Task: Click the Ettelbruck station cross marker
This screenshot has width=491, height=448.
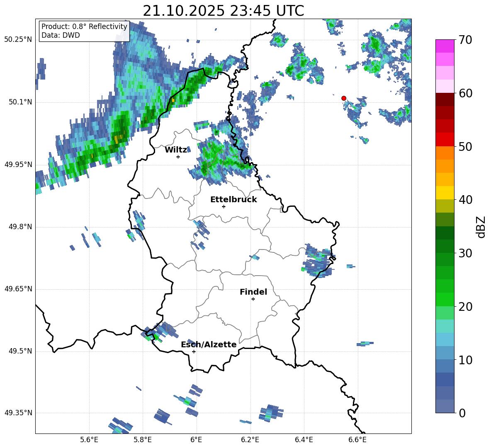Action: pyautogui.click(x=224, y=206)
